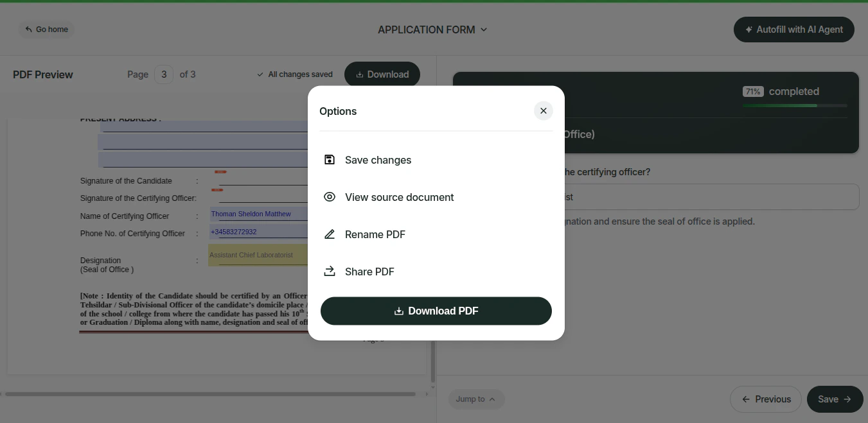
Task: Click the Previous navigation button
Action: click(x=765, y=399)
